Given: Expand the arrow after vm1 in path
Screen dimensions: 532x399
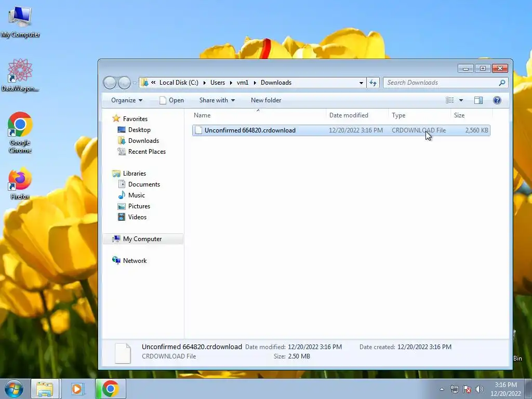Looking at the screenshot, I should pos(255,83).
